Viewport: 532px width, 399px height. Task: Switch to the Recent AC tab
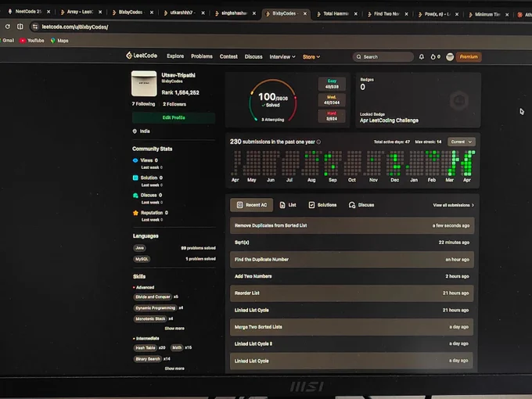coord(251,205)
